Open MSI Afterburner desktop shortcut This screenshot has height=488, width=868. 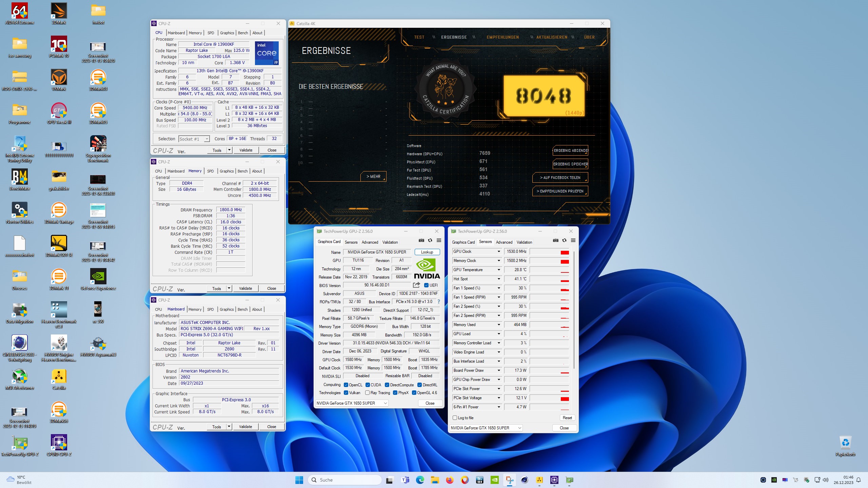(x=19, y=379)
